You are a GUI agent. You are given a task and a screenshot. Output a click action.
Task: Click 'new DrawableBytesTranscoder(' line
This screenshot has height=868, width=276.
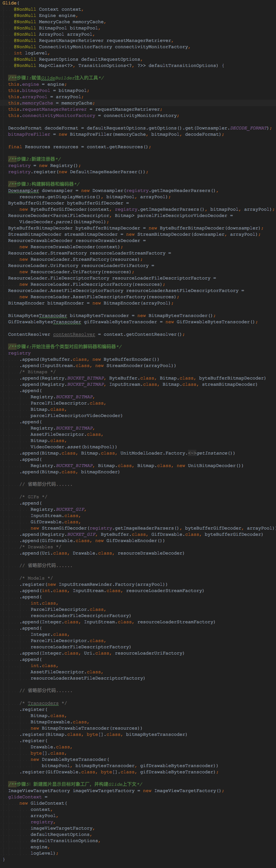pyautogui.click(x=70, y=759)
